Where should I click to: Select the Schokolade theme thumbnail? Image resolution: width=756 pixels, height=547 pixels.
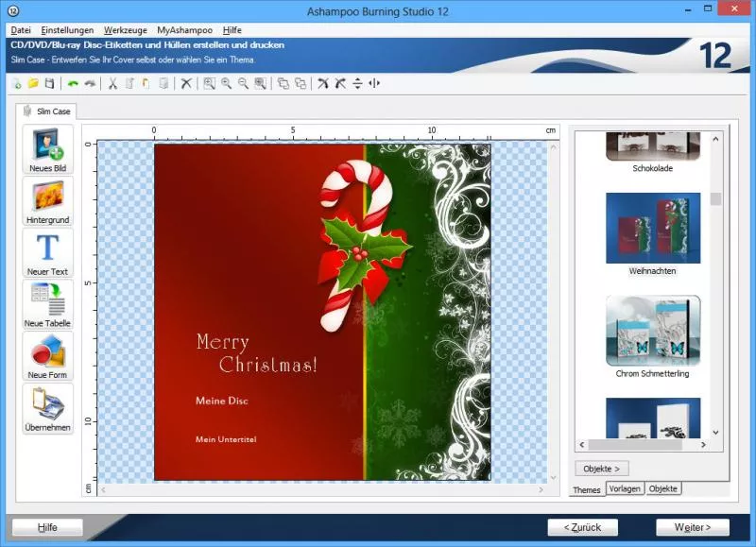(653, 146)
